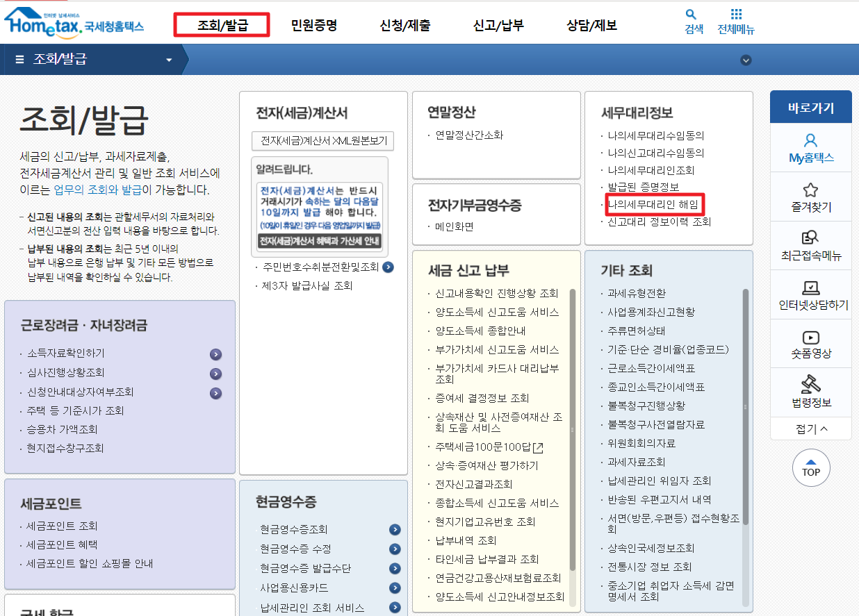Click 전자(세금)계산서 XML원본보기 button

tap(322, 141)
